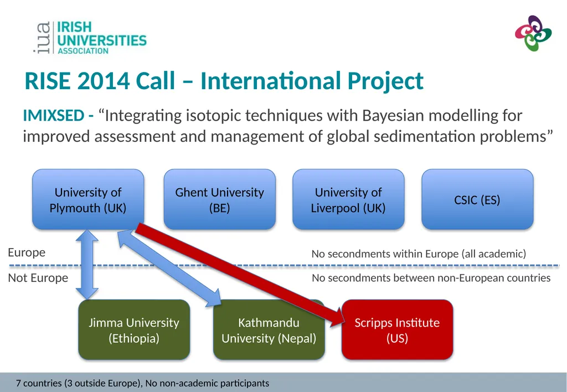Click the vertical blue double arrow to Jimma

pos(87,265)
